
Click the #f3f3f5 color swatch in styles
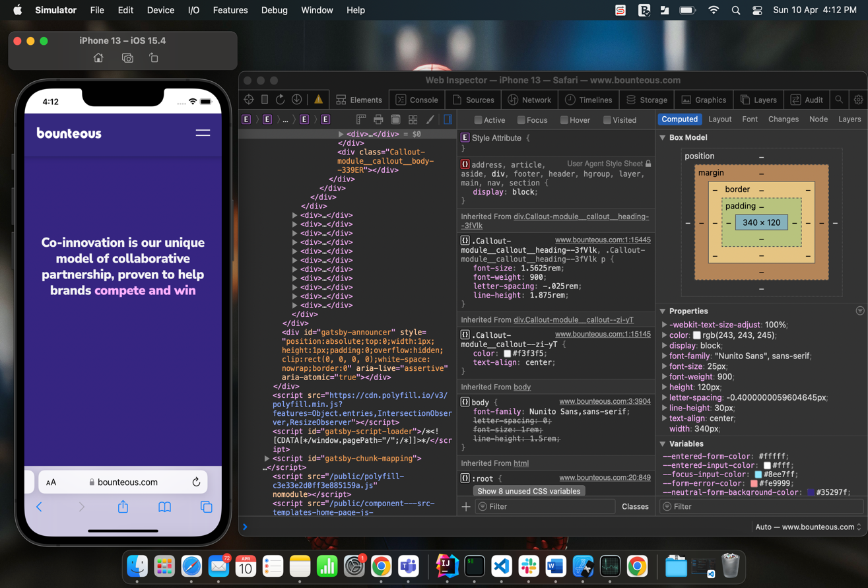(x=507, y=354)
